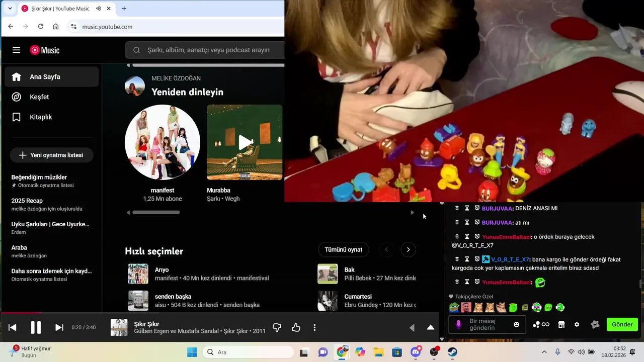The width and height of the screenshot is (644, 362).
Task: Reload the YouTube Music page
Action: click(x=41, y=27)
